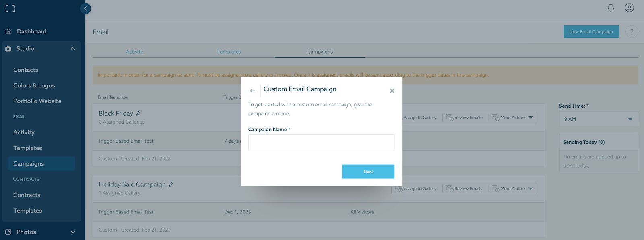Expand the Photos sidebar section
Screen dimensions: 644x240
[x=73, y=232]
